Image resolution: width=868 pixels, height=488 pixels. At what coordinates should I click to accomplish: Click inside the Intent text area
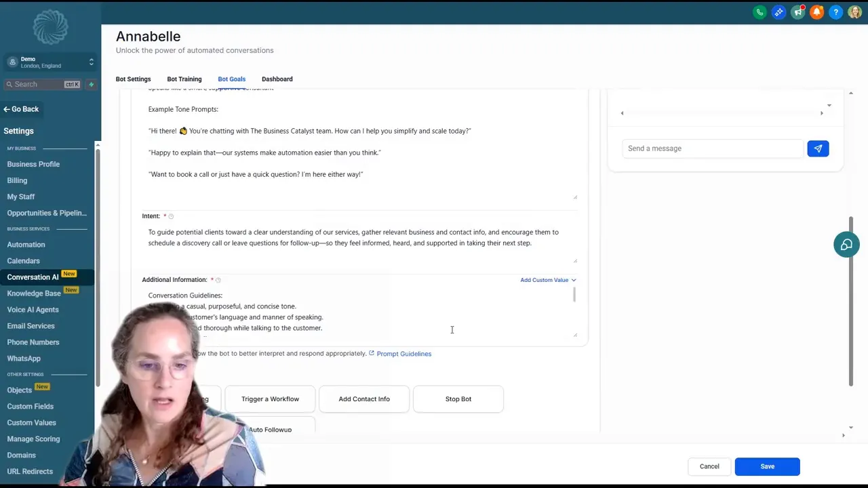(359, 243)
